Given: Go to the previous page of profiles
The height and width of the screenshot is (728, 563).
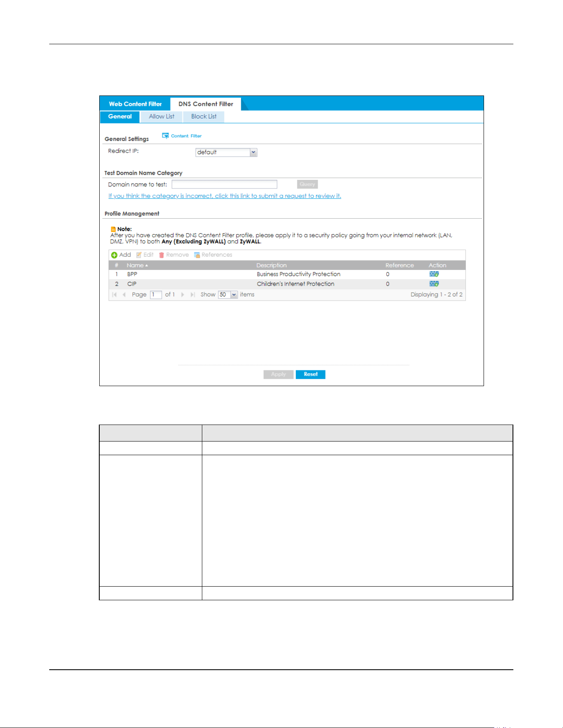Looking at the screenshot, I should click(x=124, y=295).
